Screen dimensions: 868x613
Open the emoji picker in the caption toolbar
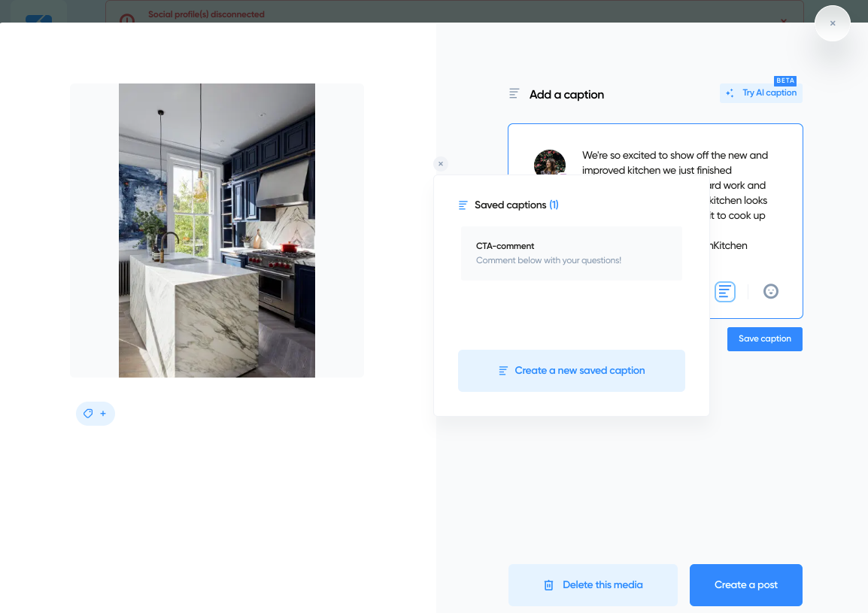[771, 291]
